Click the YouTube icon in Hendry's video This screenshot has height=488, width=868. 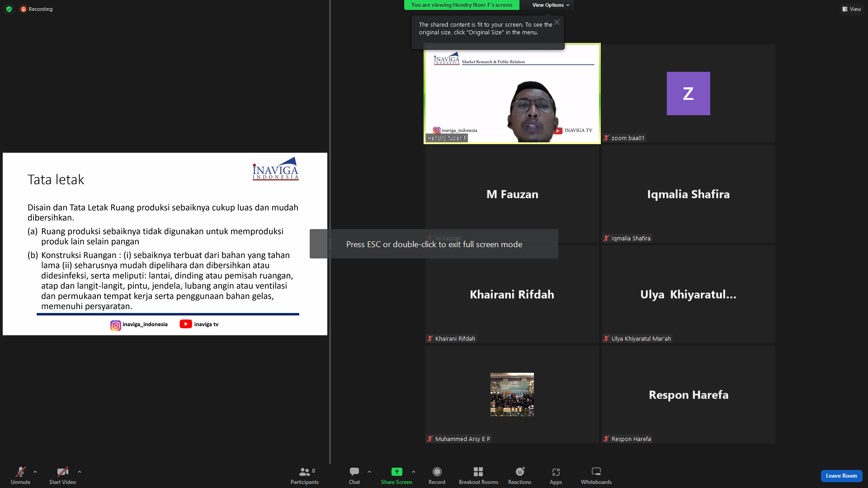coord(558,131)
